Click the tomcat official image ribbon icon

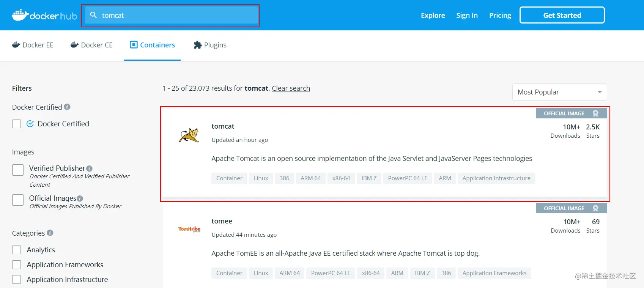(x=595, y=113)
